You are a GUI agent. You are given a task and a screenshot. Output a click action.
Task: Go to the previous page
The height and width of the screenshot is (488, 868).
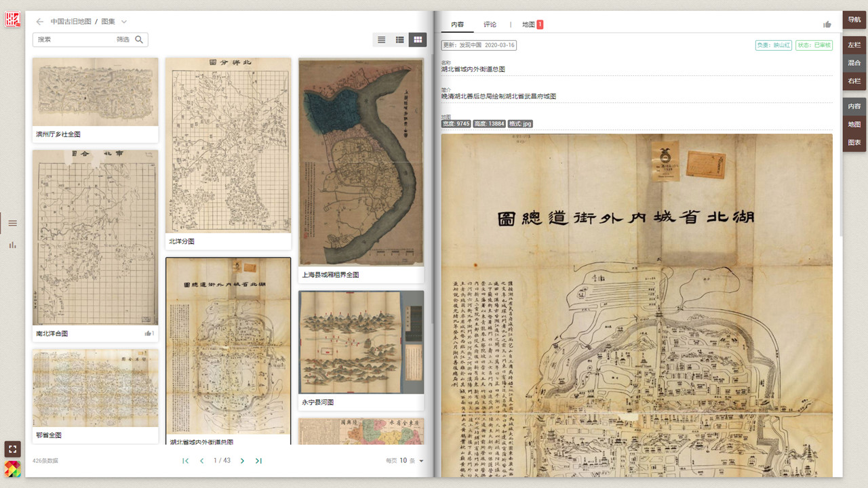tap(201, 461)
